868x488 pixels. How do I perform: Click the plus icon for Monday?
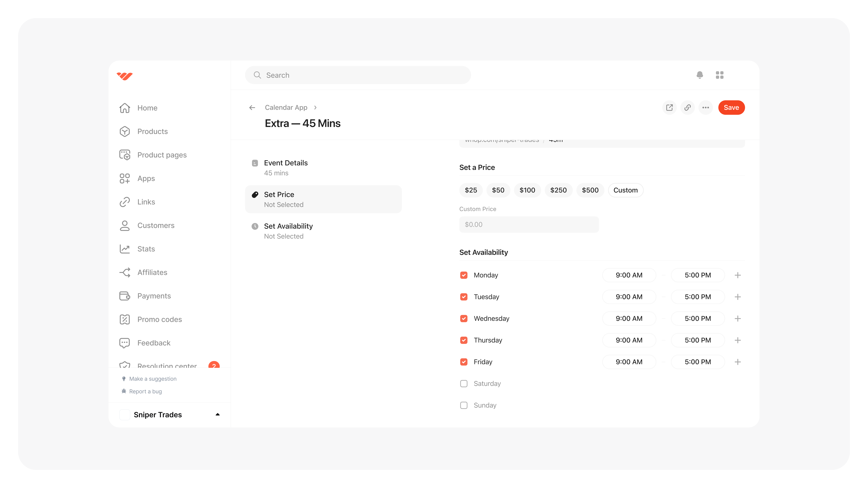pos(738,275)
